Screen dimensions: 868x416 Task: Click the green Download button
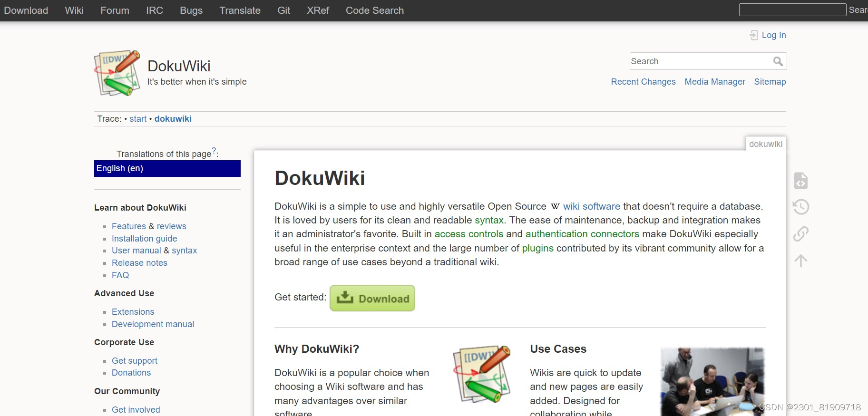372,298
